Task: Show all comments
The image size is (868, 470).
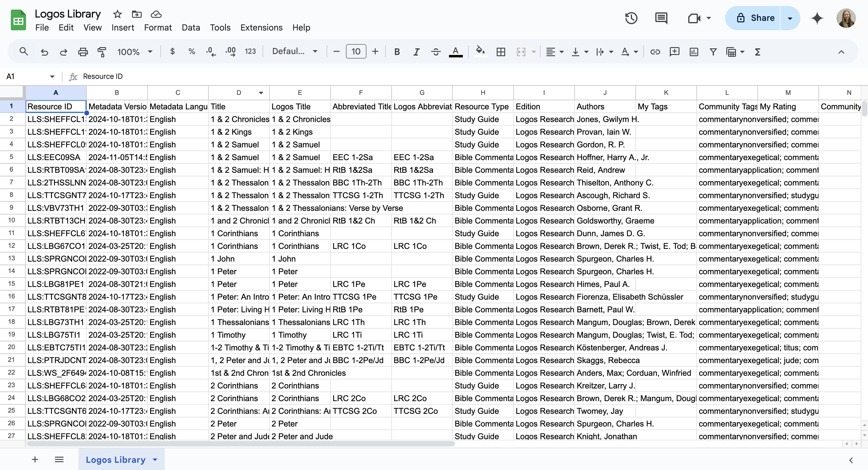Action: [661, 18]
